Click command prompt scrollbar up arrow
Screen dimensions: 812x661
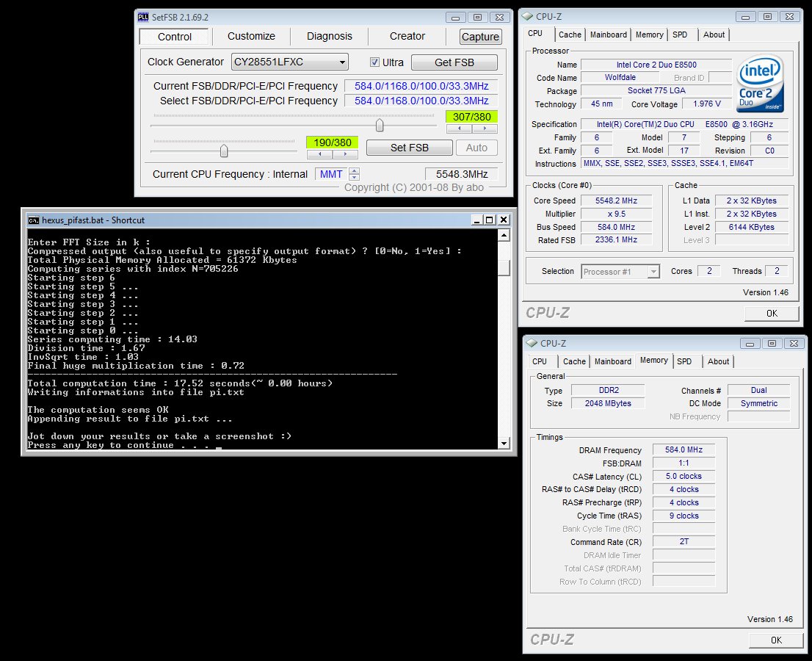[504, 235]
